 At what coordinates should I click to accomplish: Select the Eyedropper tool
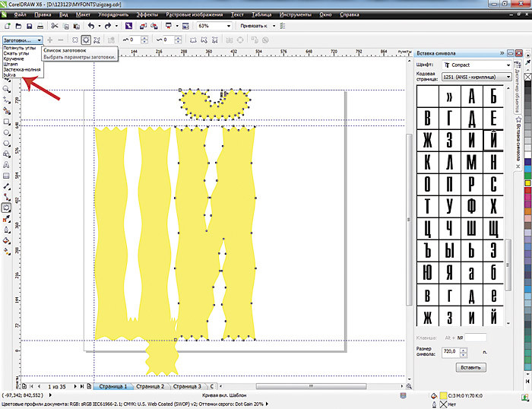[6, 219]
